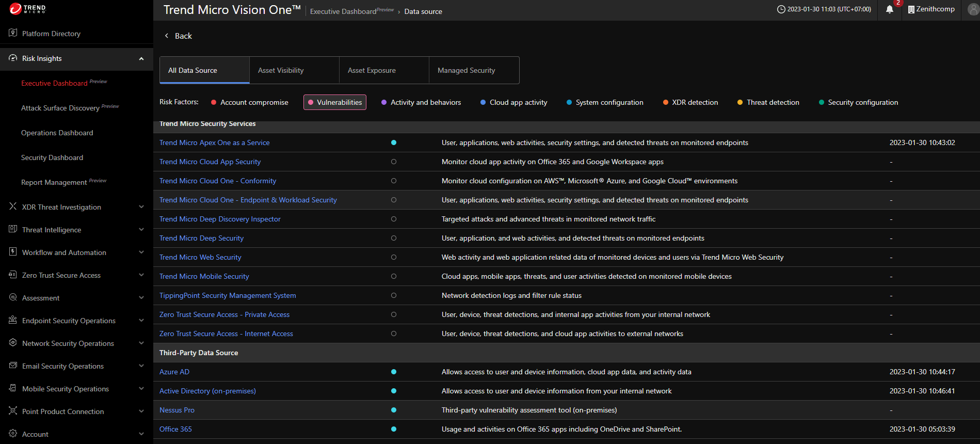Switch to All Data Source tab
Screen dimensions: 980x444
click(204, 70)
